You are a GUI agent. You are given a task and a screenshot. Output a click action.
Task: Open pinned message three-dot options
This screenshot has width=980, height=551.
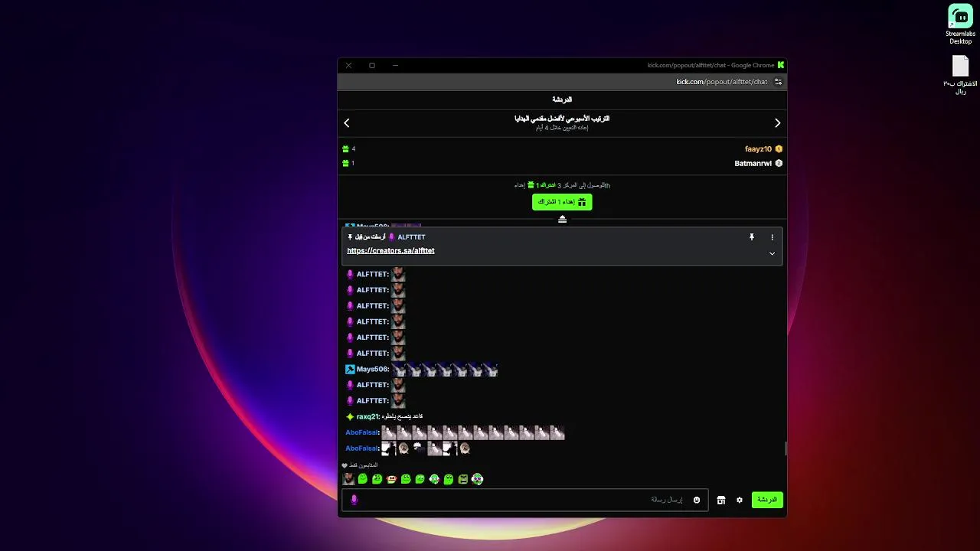pos(772,237)
